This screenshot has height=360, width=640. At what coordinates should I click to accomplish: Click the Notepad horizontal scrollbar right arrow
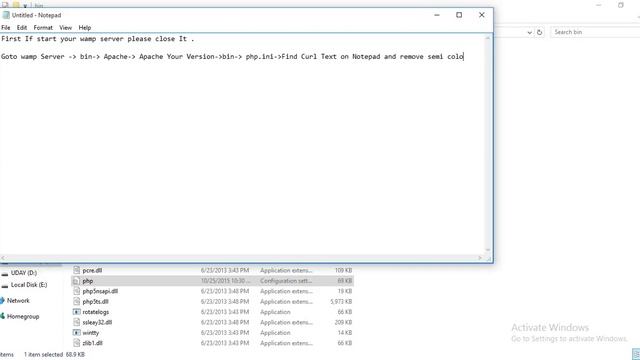coord(480,258)
